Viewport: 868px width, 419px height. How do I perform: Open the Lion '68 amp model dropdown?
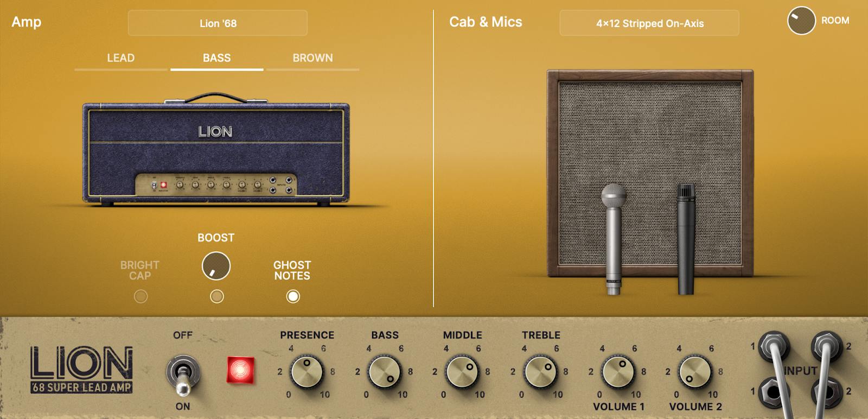(218, 23)
